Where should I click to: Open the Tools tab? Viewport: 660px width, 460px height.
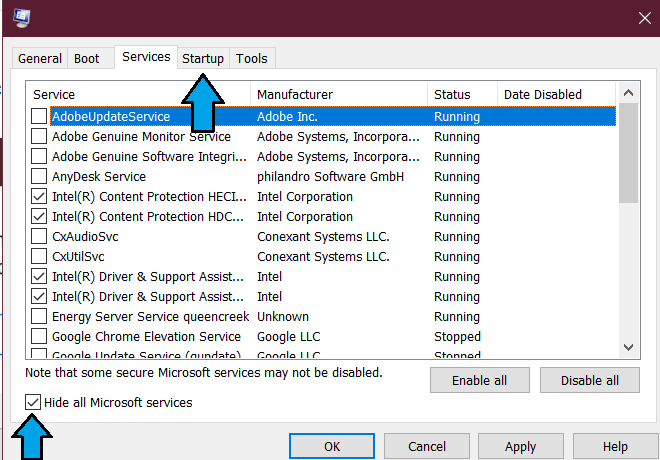click(x=252, y=58)
